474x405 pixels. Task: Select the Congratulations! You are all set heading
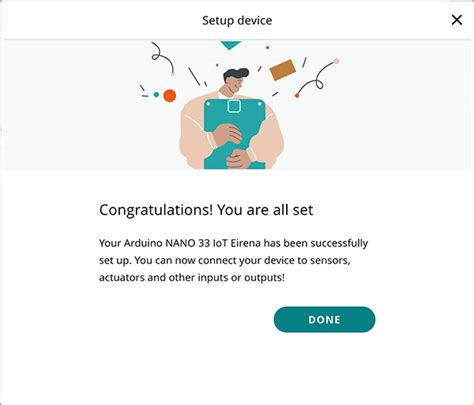coord(206,210)
